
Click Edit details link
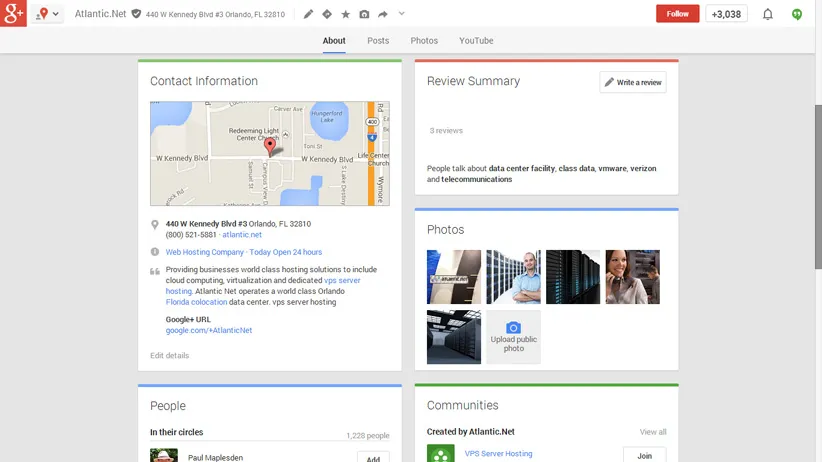tap(169, 355)
